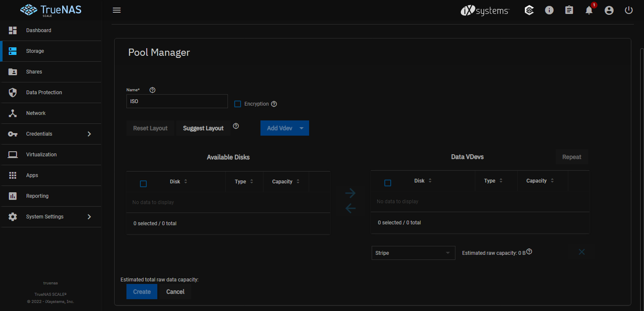This screenshot has width=644, height=311.
Task: Remove the data vdev with the X icon
Action: (582, 252)
